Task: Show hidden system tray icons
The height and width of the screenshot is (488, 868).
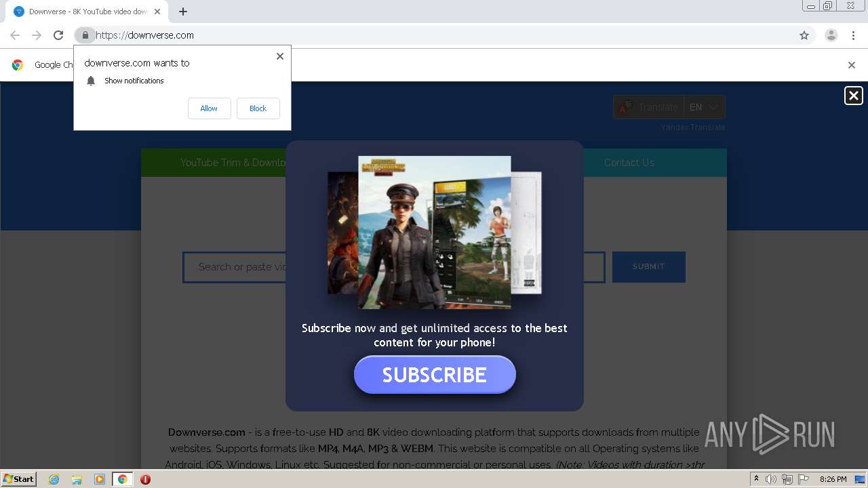Action: [x=756, y=479]
